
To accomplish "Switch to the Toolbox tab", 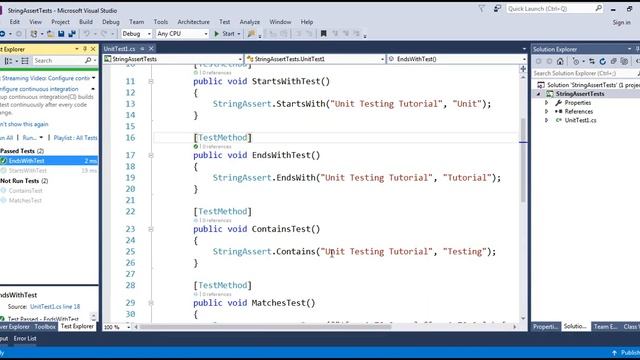I will (45, 327).
